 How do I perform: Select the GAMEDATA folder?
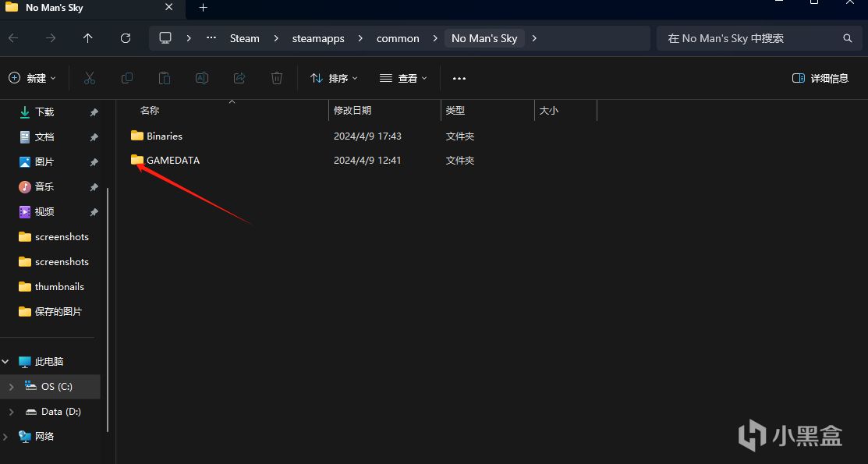[x=172, y=161]
